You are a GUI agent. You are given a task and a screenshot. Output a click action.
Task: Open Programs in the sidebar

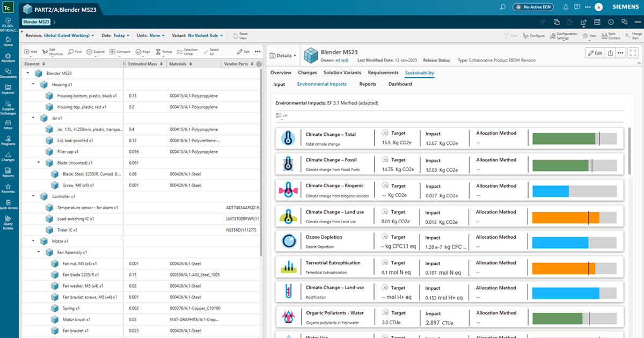8,140
